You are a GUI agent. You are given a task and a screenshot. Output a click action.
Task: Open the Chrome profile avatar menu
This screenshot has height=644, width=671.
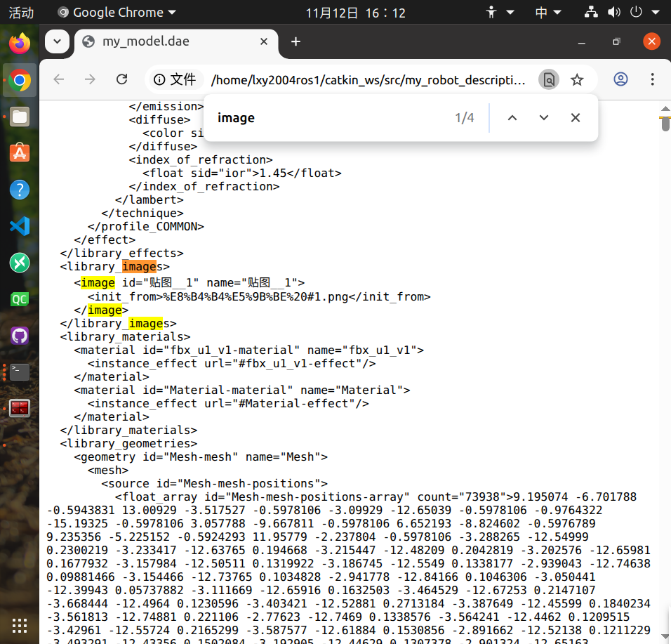tap(620, 79)
